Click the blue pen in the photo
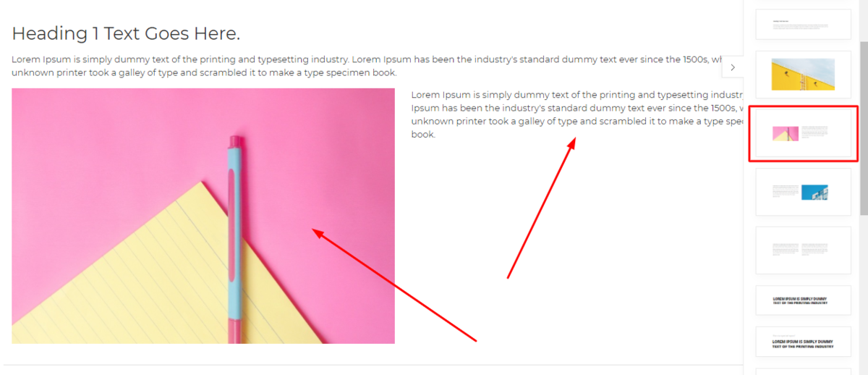The image size is (868, 375). tap(236, 239)
